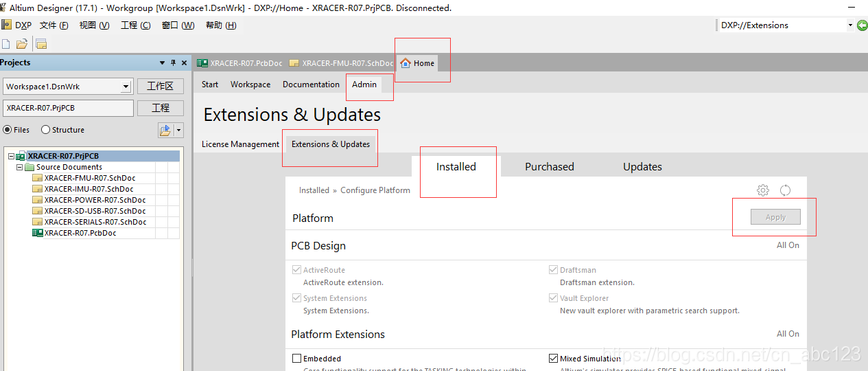This screenshot has height=371, width=868.
Task: Click the XRACER-SERIALS-R07.SchDoc schematic file icon
Action: (x=38, y=222)
